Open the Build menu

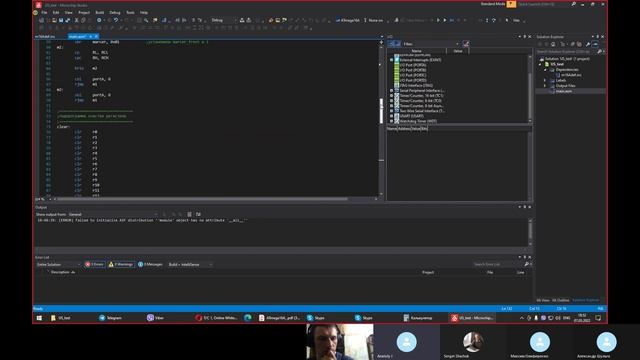click(x=100, y=13)
